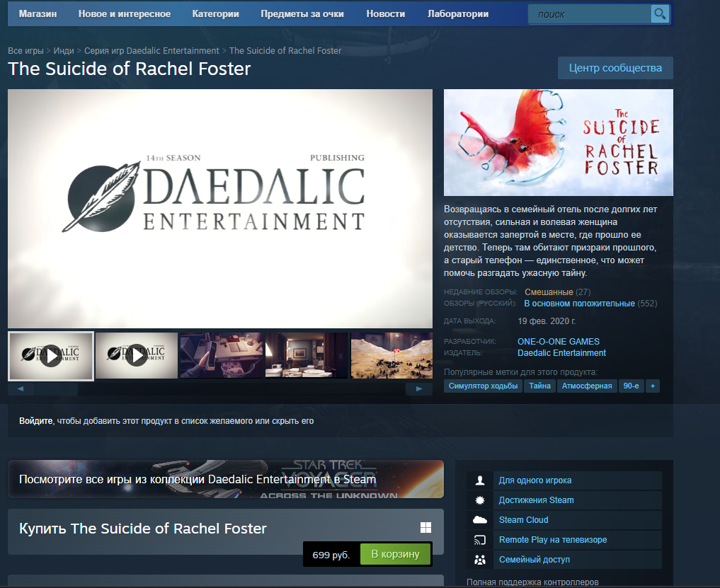Select the Тайна tag
Viewport: 720px width, 588px height.
[539, 386]
